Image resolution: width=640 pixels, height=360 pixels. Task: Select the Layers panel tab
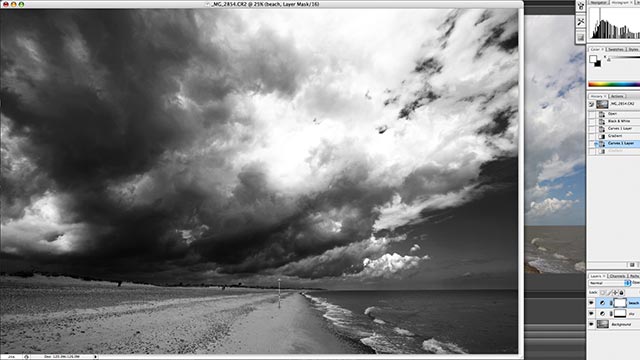coord(597,276)
